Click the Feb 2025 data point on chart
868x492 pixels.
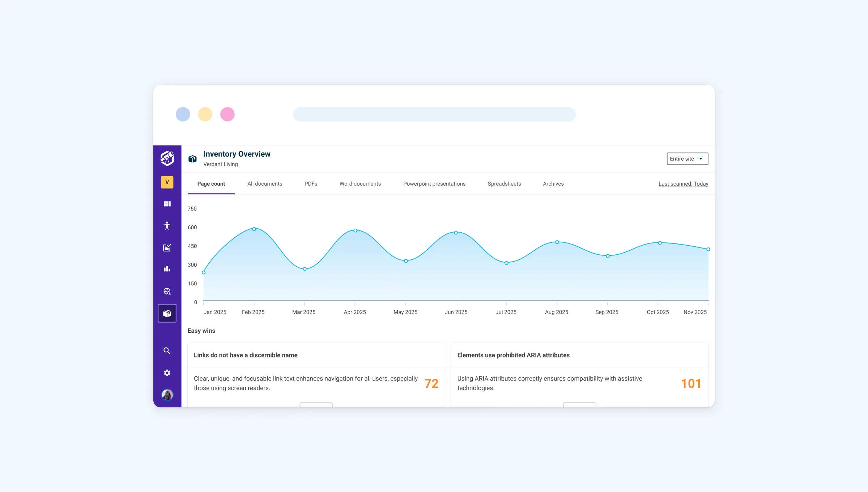(x=254, y=229)
